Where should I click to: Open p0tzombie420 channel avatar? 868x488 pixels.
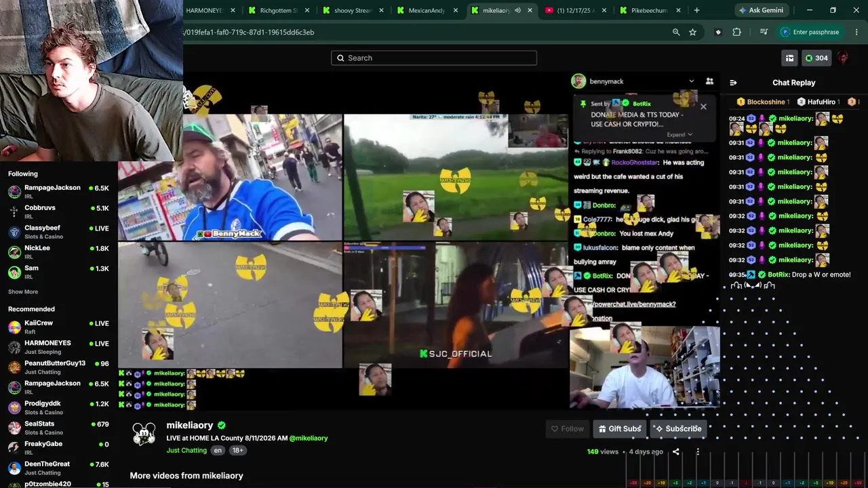pos(14,484)
